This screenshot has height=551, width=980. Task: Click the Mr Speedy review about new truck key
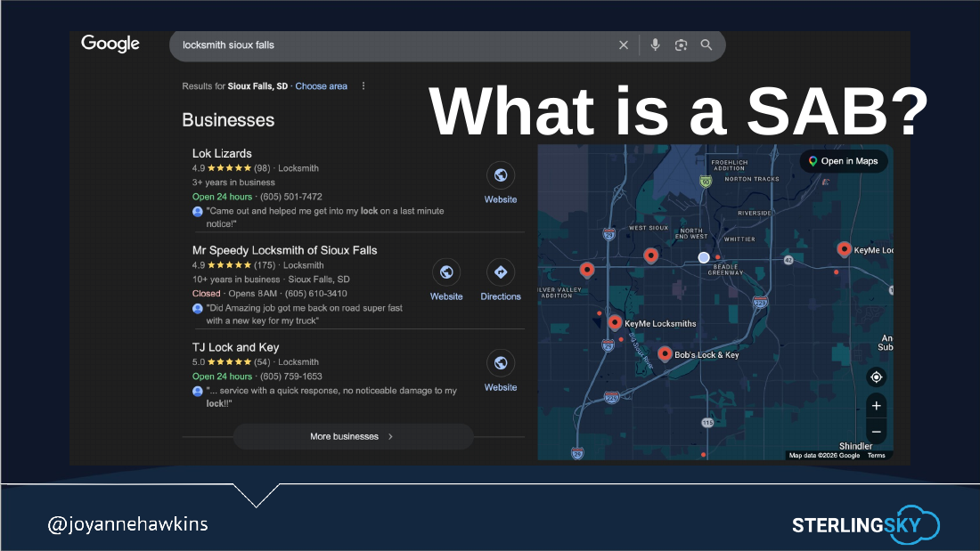point(305,314)
